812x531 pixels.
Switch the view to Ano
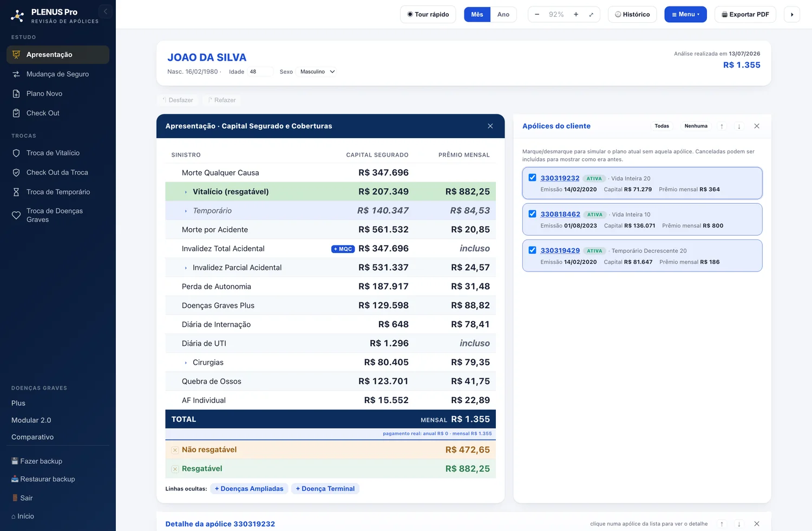pyautogui.click(x=503, y=15)
